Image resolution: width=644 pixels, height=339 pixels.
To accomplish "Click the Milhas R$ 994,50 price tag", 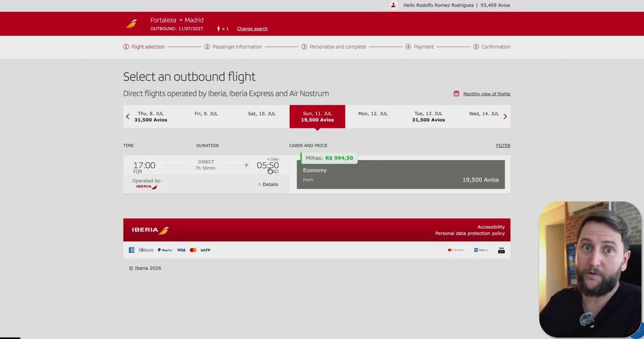I will click(329, 158).
